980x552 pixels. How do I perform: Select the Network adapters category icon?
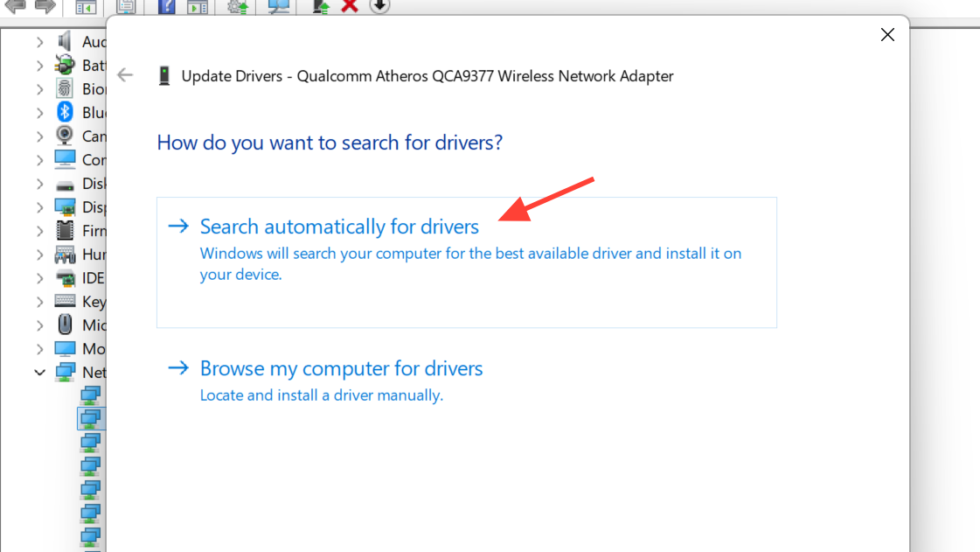pos(65,372)
